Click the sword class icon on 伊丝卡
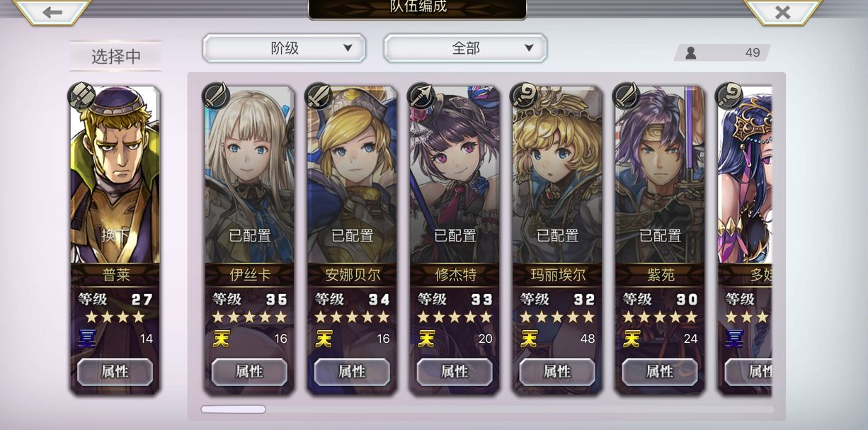This screenshot has height=430, width=868. point(216,95)
